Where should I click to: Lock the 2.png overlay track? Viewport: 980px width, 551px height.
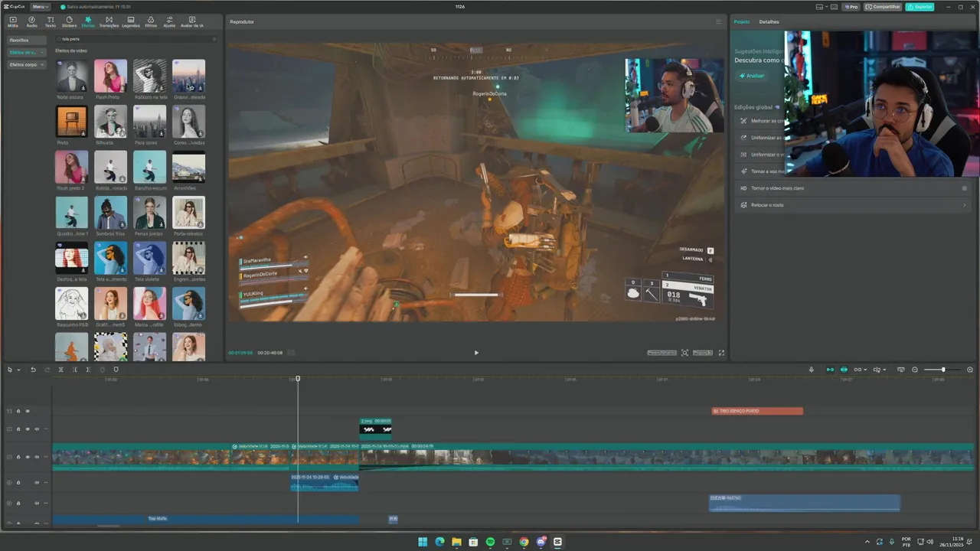18,429
